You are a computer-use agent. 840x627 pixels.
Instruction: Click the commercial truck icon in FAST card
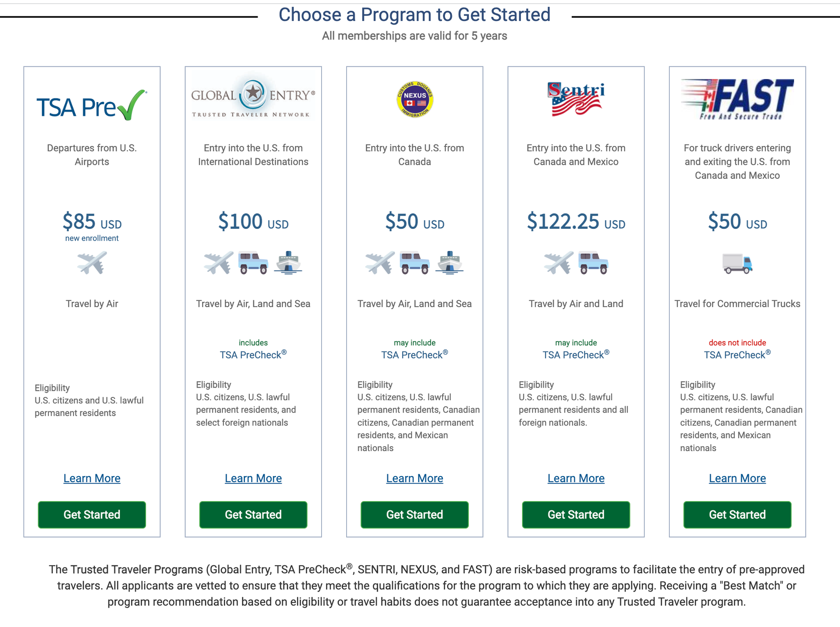[x=737, y=263]
